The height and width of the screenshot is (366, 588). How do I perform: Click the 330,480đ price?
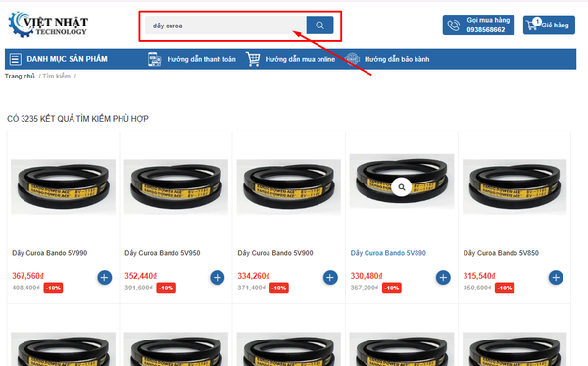click(x=367, y=276)
